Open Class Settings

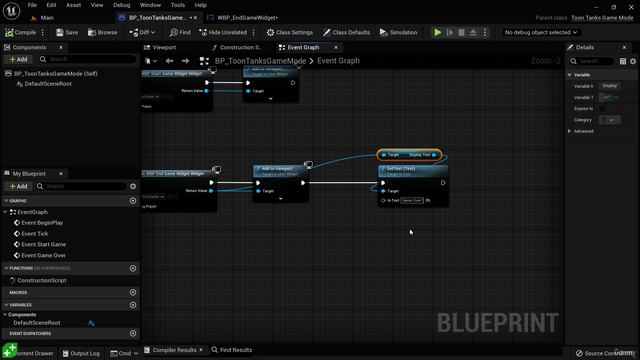(x=290, y=32)
